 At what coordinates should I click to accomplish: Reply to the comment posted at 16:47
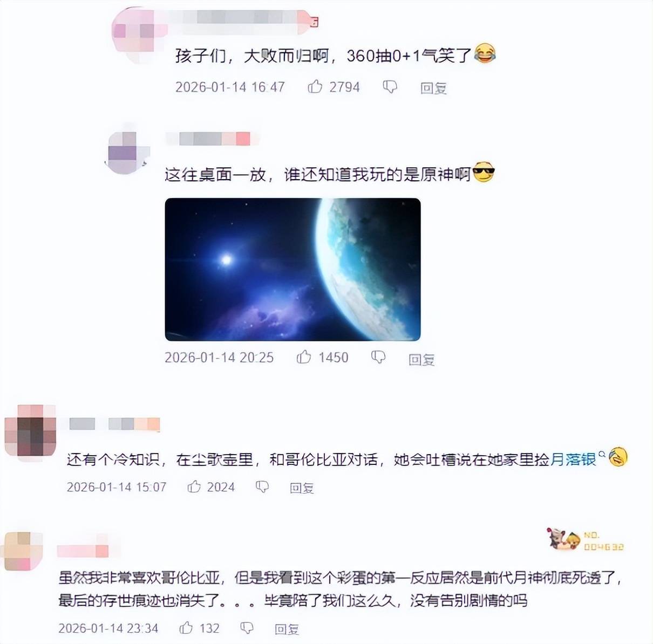click(x=433, y=87)
